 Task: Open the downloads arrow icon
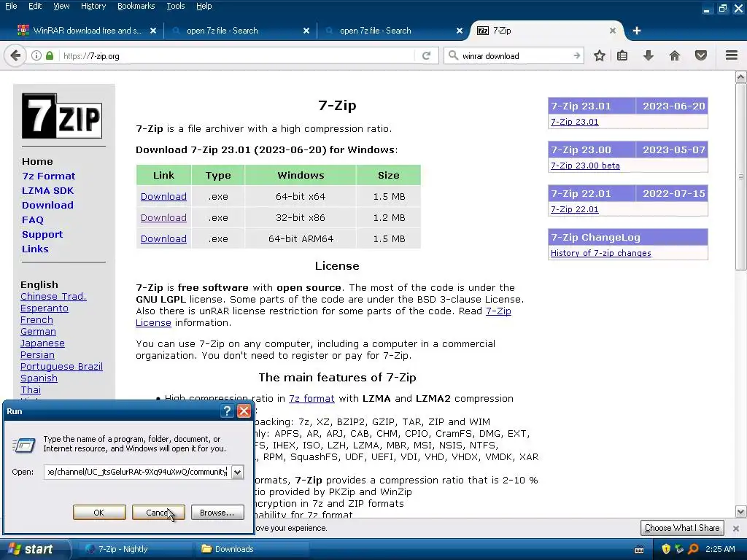649,55
